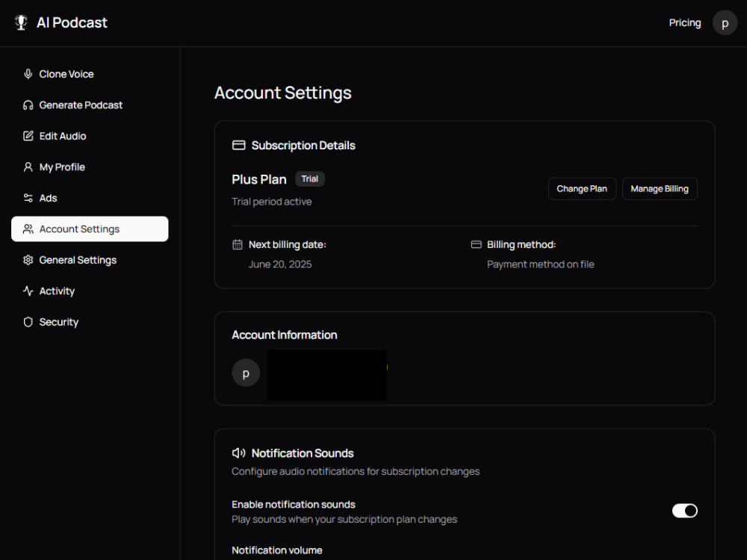Click the Change Plan button
The height and width of the screenshot is (560, 747).
pyautogui.click(x=582, y=189)
